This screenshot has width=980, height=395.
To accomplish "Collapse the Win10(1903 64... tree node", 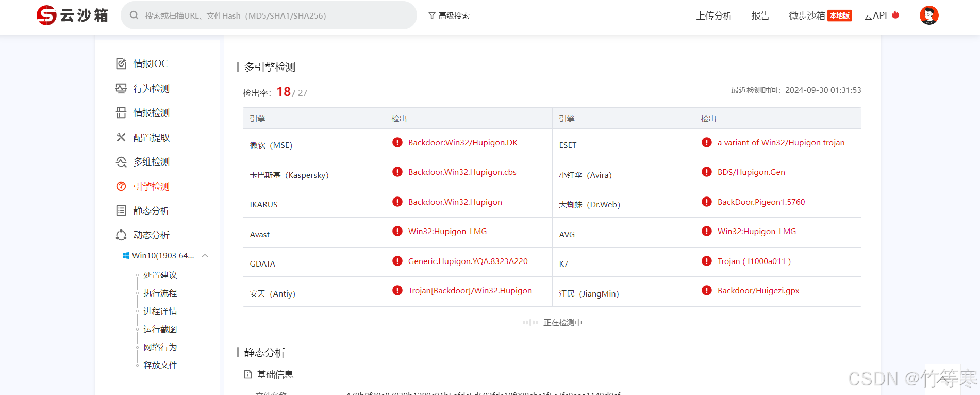I will coord(205,256).
